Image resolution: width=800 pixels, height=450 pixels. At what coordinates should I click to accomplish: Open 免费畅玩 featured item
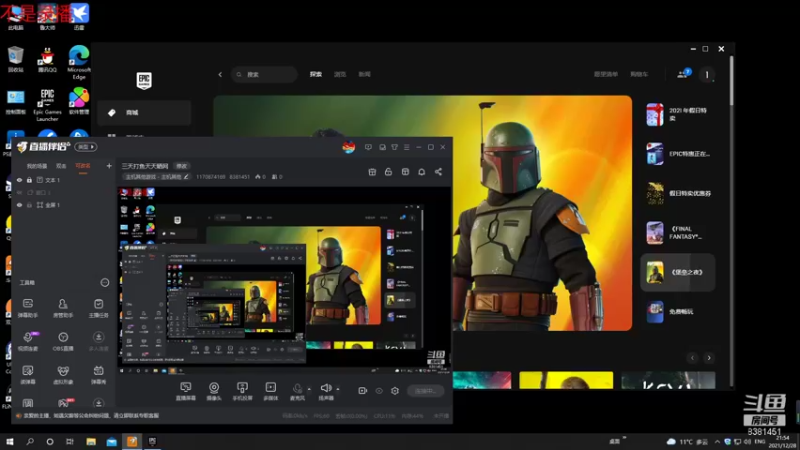coord(678,312)
